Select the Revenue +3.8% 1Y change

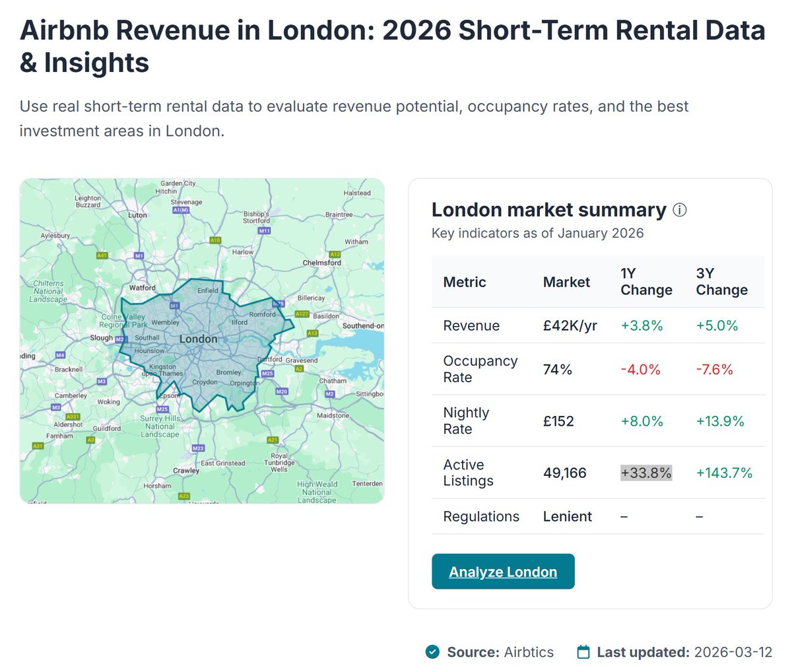tap(642, 325)
